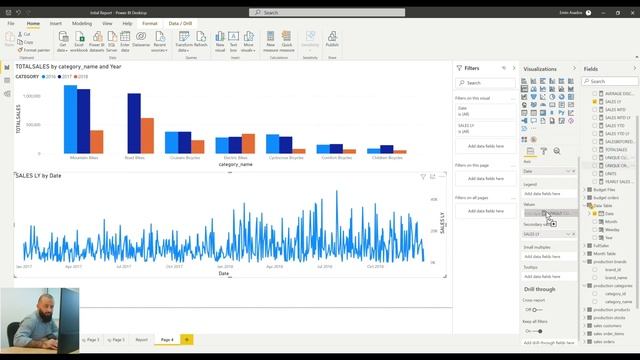Switch to Model view in left sidebar
This screenshot has width=640, height=360.
coord(7,94)
